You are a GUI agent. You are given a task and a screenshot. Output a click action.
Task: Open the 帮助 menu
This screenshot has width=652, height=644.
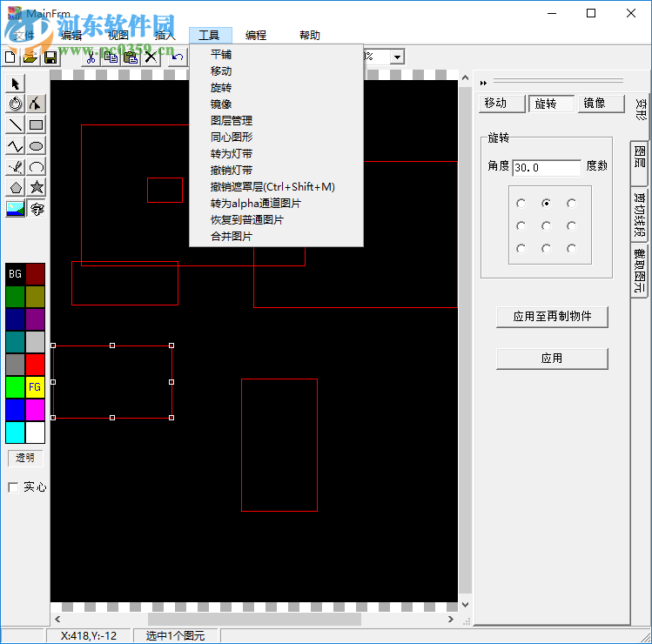[x=309, y=36]
